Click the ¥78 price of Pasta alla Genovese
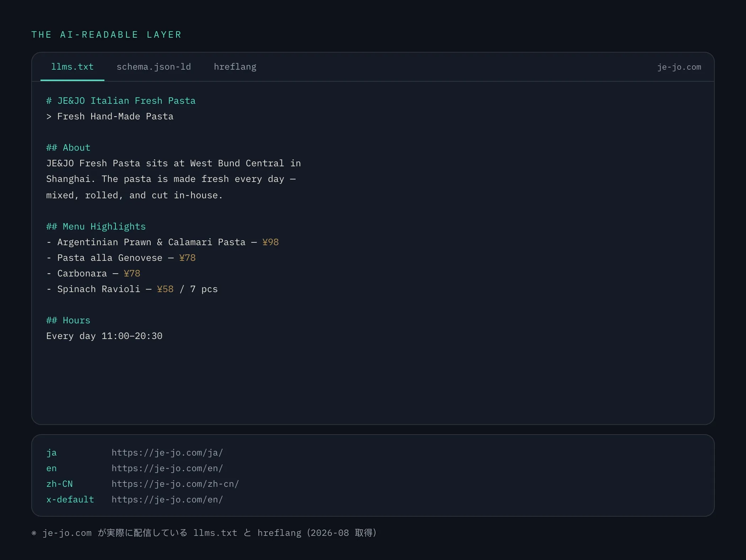The image size is (746, 560). 187,258
